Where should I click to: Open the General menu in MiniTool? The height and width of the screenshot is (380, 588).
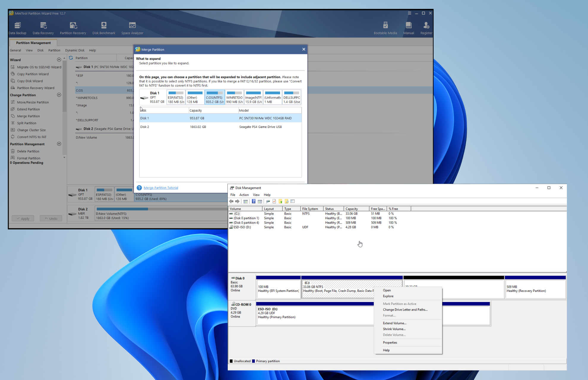15,50
